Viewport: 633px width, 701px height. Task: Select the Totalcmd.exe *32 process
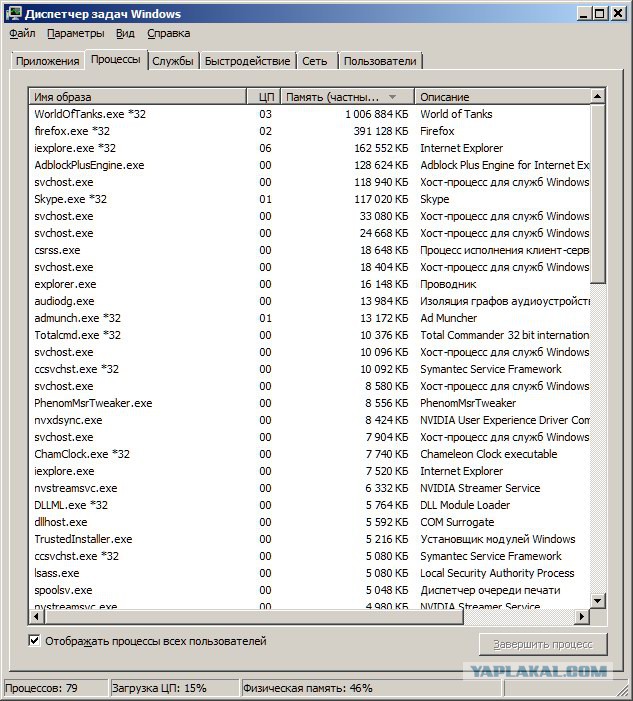click(x=309, y=335)
